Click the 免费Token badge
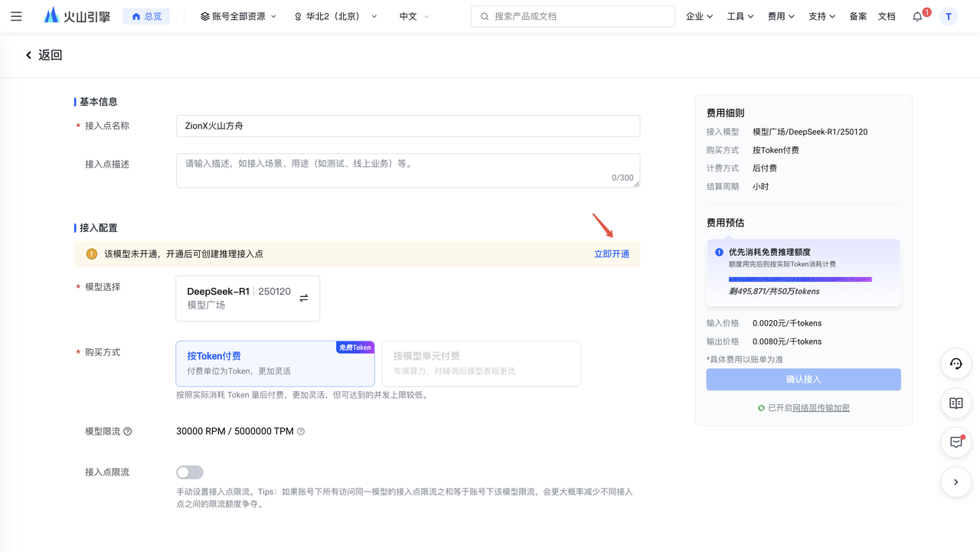Viewport: 980px width, 552px height. tap(354, 348)
